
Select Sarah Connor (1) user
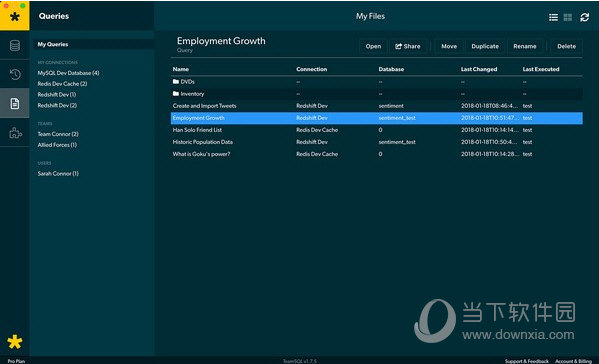pos(58,173)
